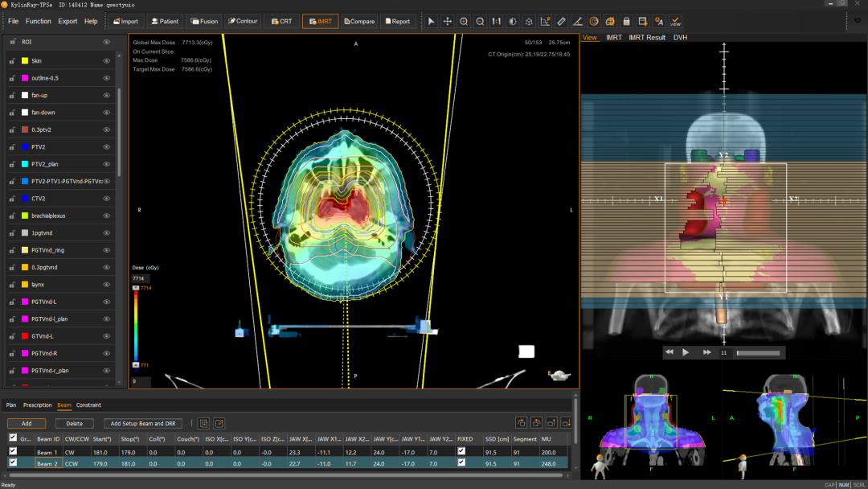Open the Function menu
The width and height of the screenshot is (868, 489).
[x=38, y=21]
